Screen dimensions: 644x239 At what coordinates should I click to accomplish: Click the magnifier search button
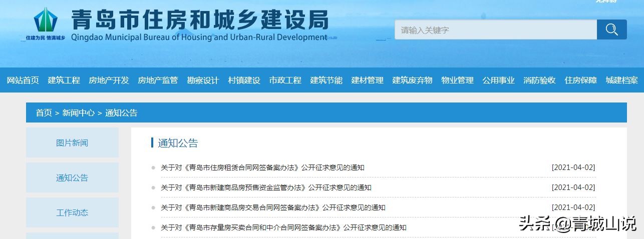(611, 29)
